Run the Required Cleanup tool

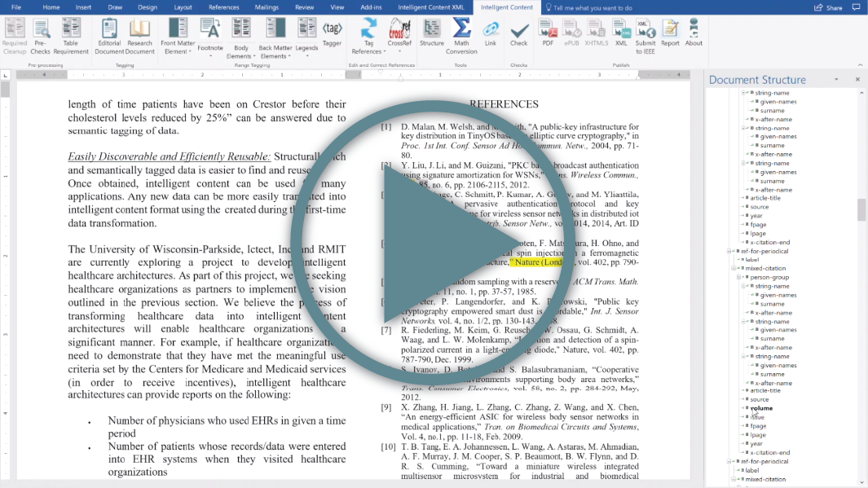pyautogui.click(x=15, y=37)
